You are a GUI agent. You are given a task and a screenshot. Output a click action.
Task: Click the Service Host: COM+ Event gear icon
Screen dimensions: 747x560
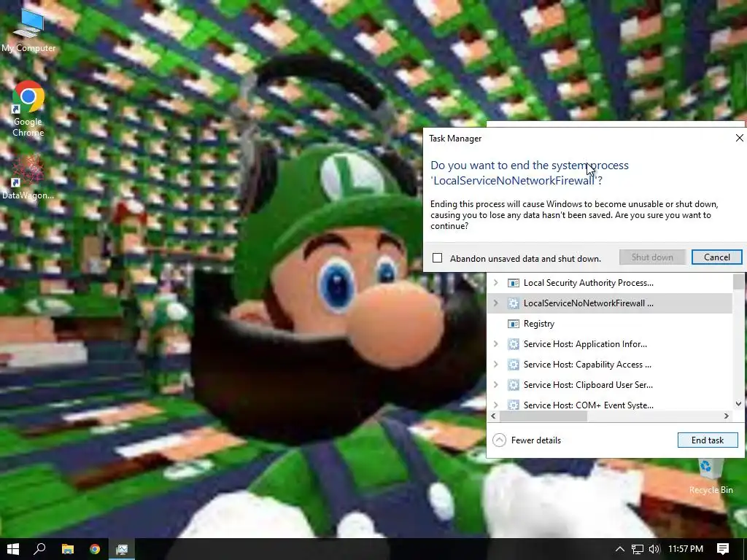pyautogui.click(x=513, y=405)
